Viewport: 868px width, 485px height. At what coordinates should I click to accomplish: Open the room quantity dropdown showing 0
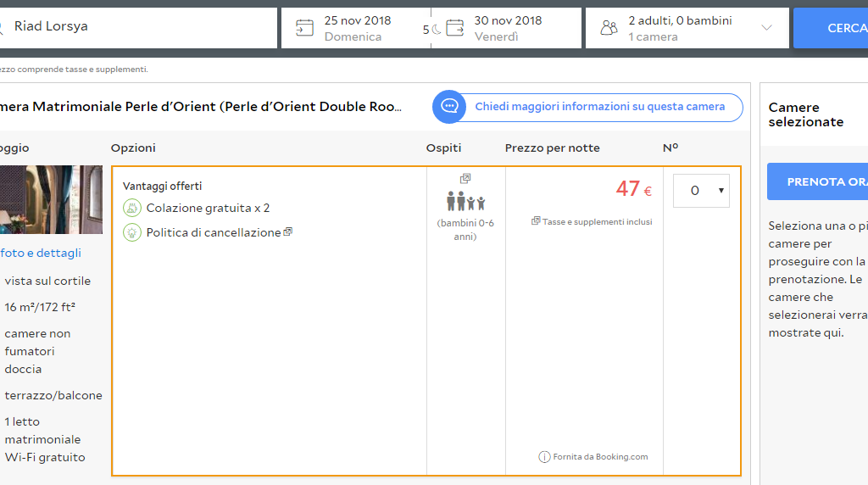(701, 191)
